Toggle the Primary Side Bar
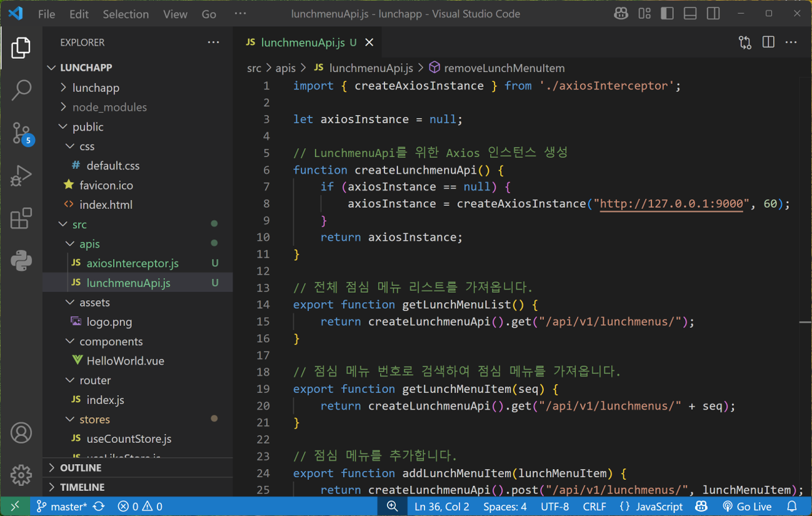The width and height of the screenshot is (812, 516). click(667, 13)
